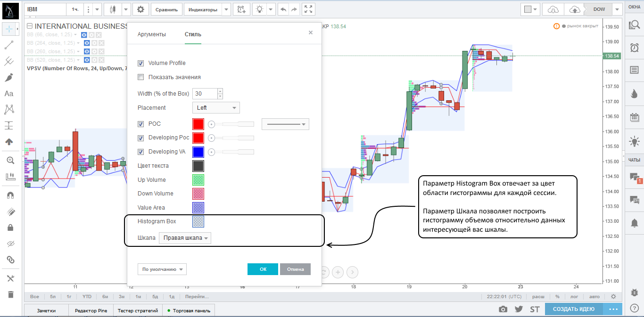Image resolution: width=644 pixels, height=317 pixels.
Task: Open chart settings gear in top toolbar
Action: click(140, 9)
